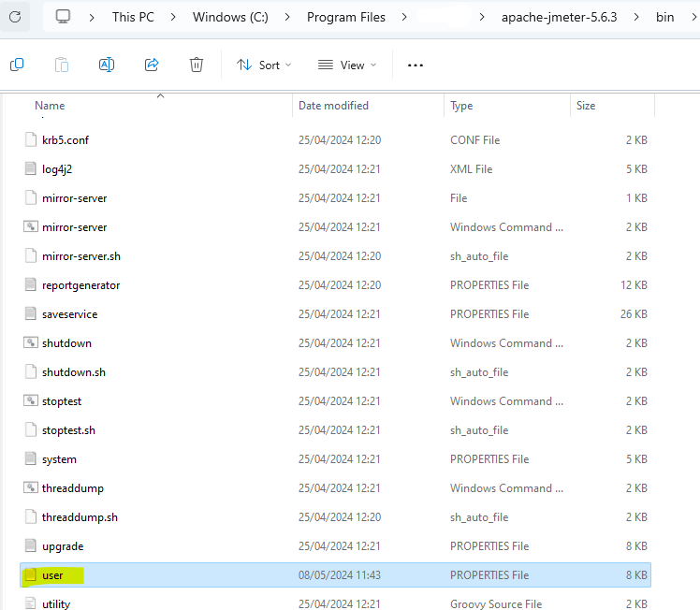The width and height of the screenshot is (700, 610).
Task: Click the file name 'krb5.conf'
Action: 66,140
